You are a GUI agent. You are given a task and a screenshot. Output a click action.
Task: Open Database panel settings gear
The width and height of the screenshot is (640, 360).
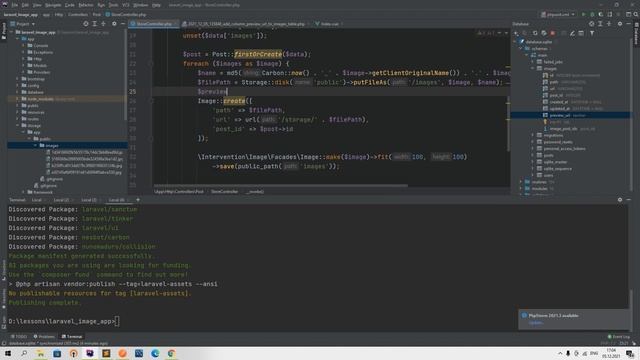tap(620, 24)
